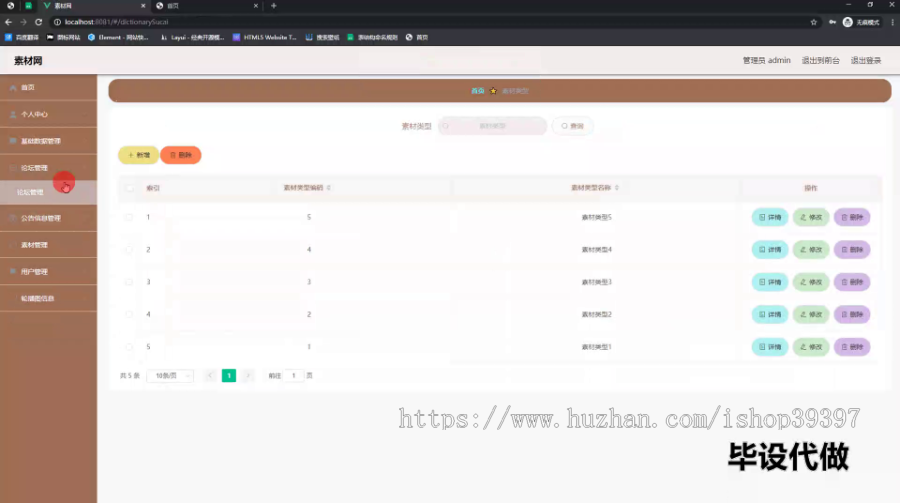Click the 管理员 admin label
Screen dimensions: 900x503
766,60
